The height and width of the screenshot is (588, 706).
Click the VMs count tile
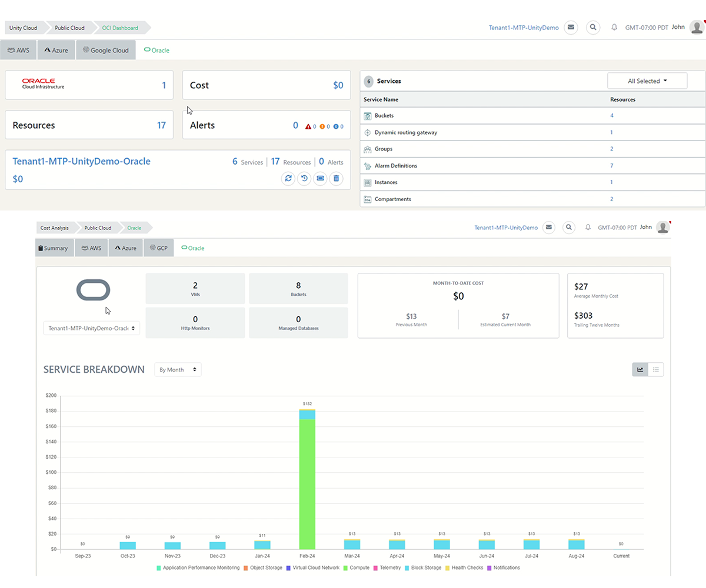[195, 288]
